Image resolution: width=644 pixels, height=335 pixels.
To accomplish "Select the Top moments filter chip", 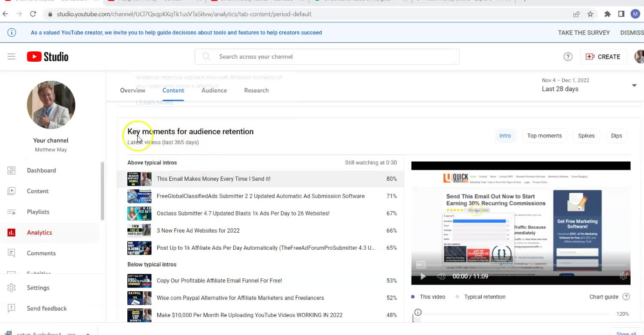I will coord(545,136).
